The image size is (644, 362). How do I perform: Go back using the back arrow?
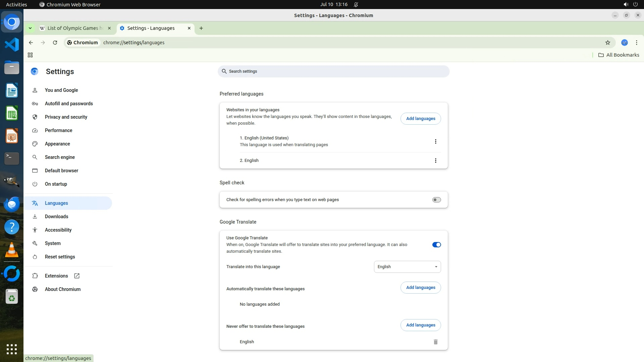coord(31,43)
